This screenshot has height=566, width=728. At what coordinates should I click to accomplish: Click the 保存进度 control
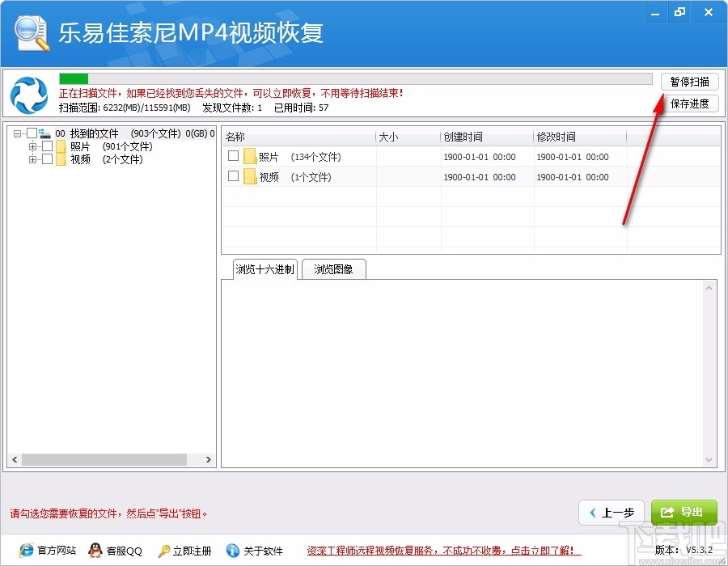[x=689, y=103]
